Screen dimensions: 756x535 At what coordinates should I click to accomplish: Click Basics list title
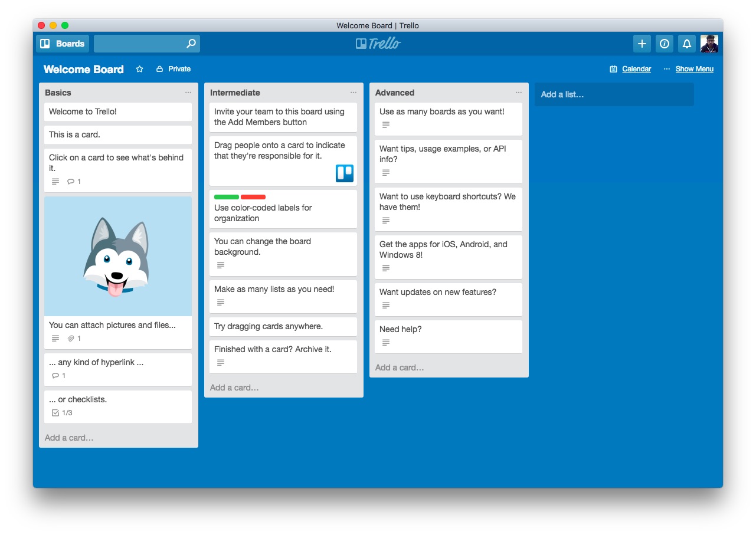pyautogui.click(x=58, y=93)
